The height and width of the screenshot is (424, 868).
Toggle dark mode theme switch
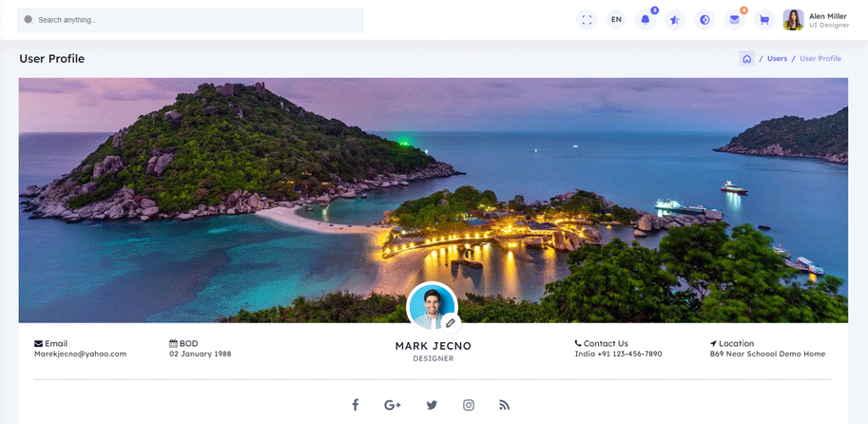tap(704, 20)
